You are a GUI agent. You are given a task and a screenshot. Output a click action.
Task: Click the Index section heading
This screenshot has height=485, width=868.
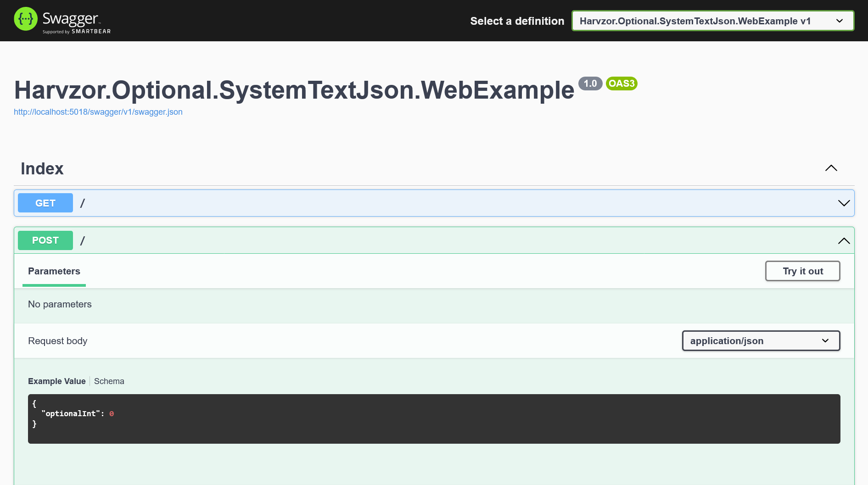(42, 169)
